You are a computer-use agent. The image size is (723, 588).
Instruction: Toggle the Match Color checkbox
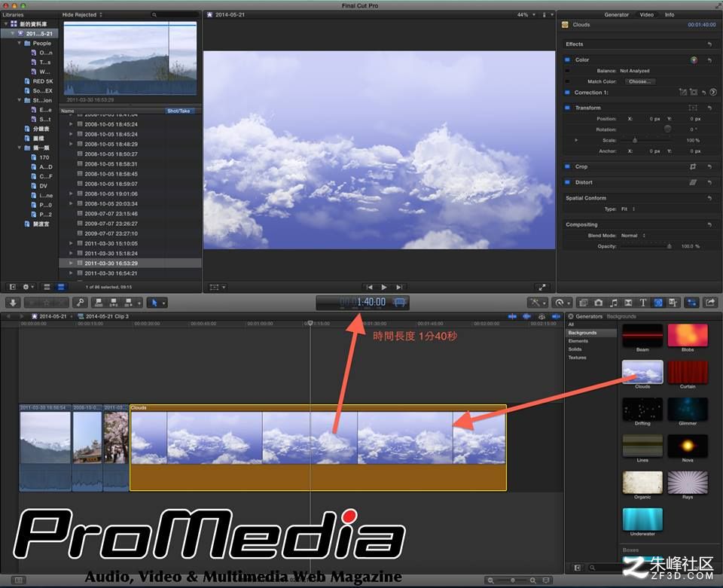pos(568,81)
